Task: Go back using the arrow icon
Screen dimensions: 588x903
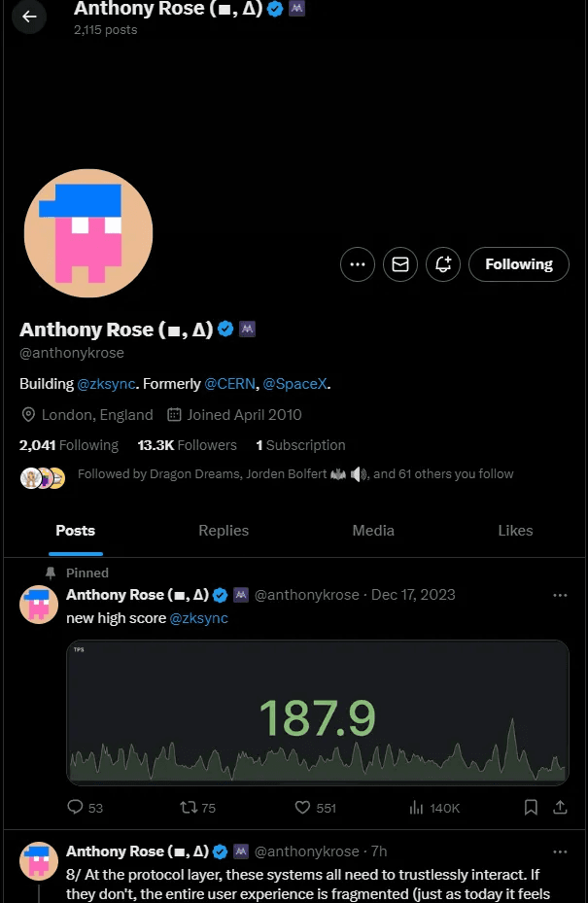Action: click(x=29, y=17)
